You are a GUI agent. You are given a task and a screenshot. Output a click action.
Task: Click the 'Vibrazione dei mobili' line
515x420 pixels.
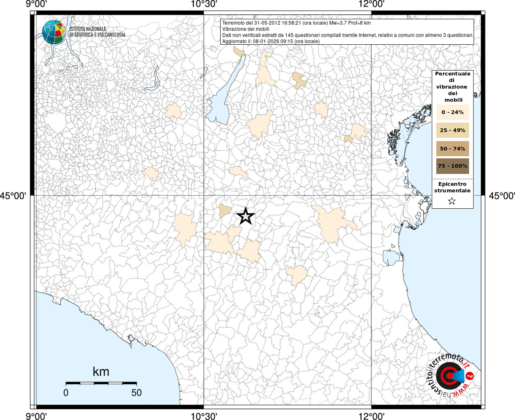(x=246, y=29)
